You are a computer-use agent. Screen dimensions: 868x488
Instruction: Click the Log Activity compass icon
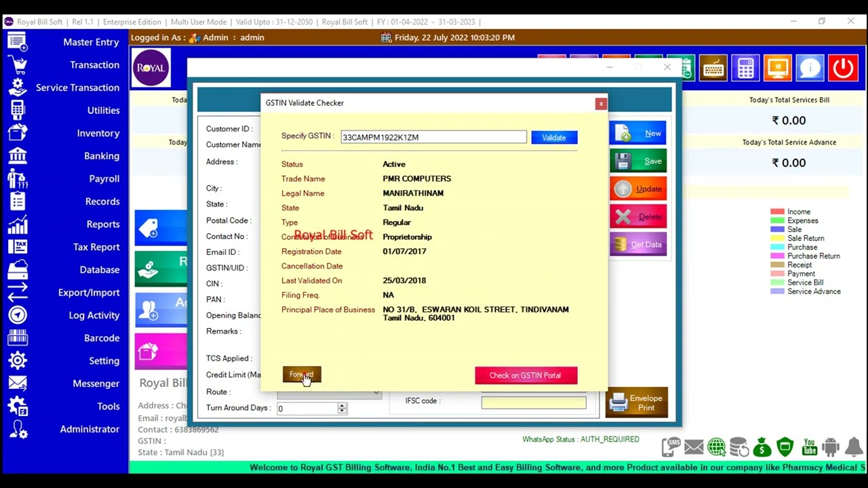click(18, 315)
